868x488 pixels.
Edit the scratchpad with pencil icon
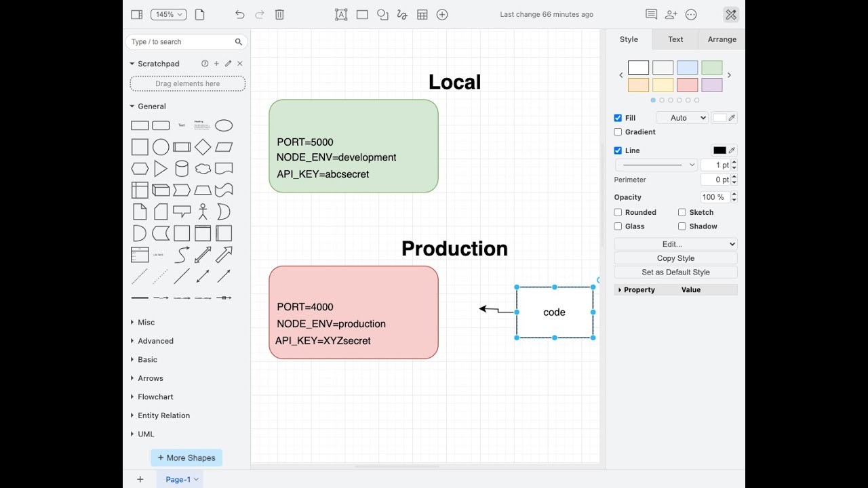[x=228, y=64]
